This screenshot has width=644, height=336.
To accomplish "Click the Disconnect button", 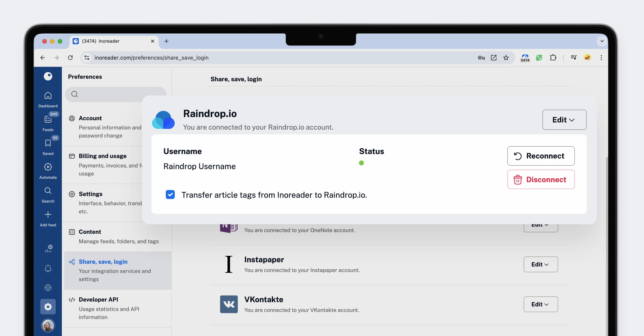I will (541, 179).
